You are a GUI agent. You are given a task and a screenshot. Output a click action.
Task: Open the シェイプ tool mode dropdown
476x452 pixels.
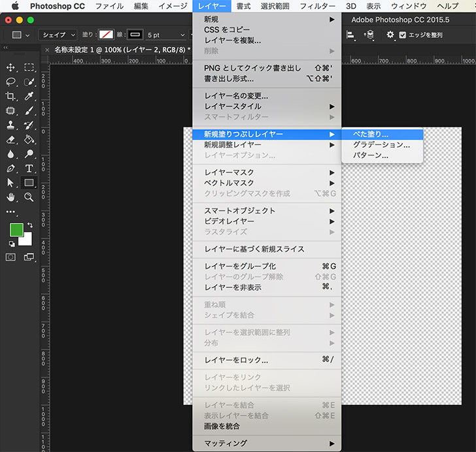(x=58, y=35)
